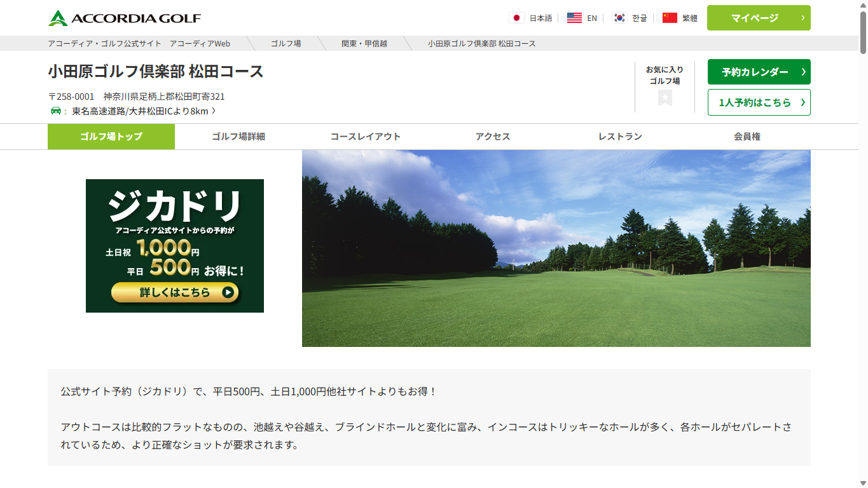
Task: Open the ジカドリ promotion banner
Action: click(175, 246)
